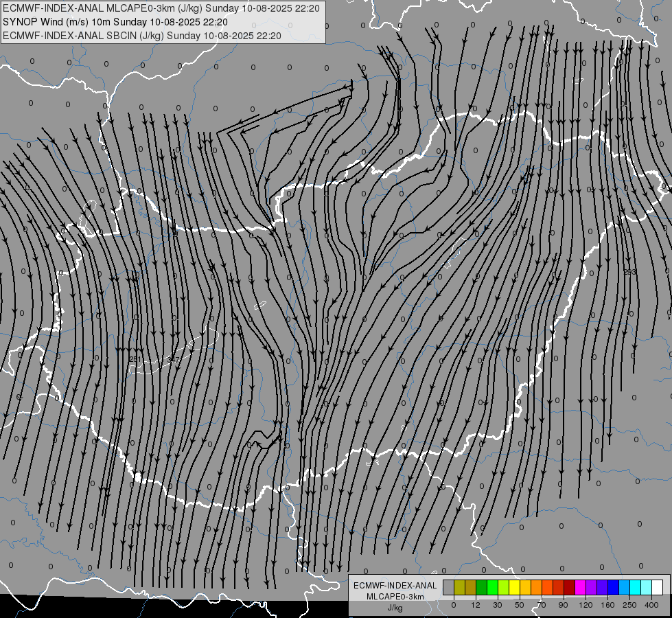Pick the pure yellow legend swatch
Screen dimensions: 672x618
[514, 587]
